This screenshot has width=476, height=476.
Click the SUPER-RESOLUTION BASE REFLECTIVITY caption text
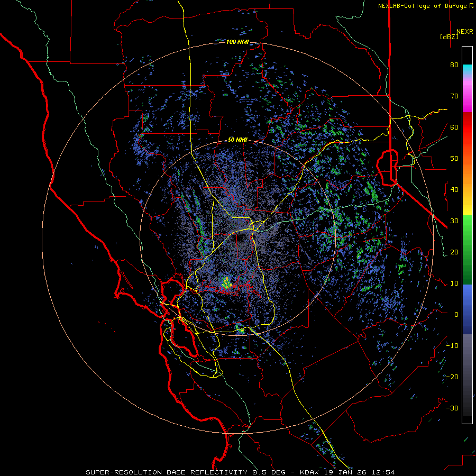point(167,472)
